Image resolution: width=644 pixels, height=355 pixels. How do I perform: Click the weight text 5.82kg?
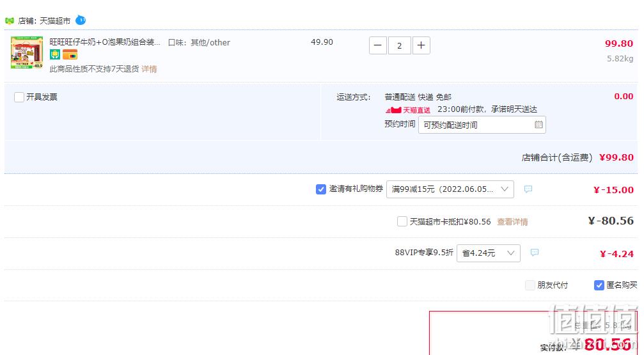(620, 59)
